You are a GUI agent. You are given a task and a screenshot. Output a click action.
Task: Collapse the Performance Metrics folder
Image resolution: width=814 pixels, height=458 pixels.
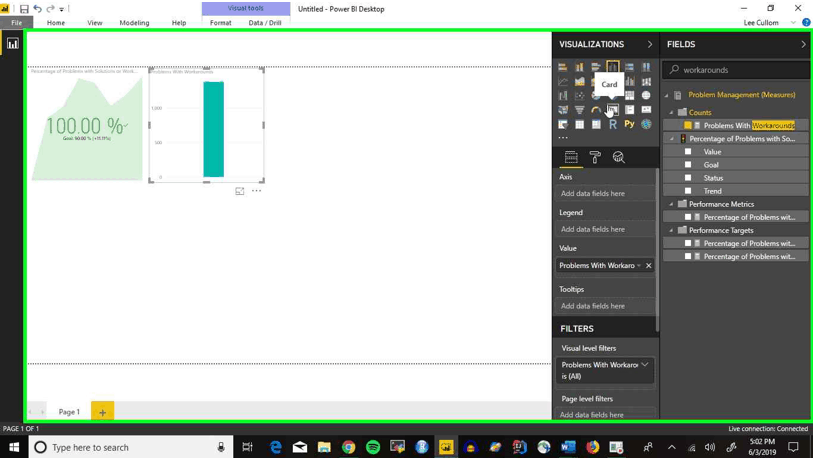point(671,204)
